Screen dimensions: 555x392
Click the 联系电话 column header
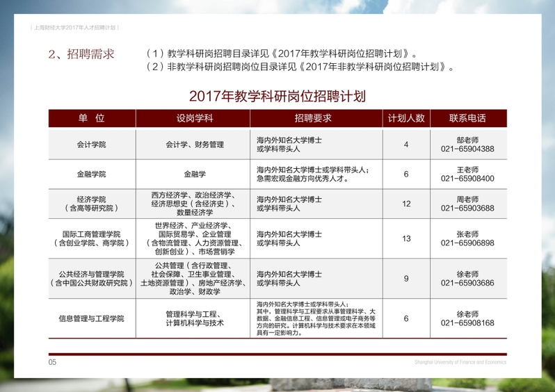[467, 118]
